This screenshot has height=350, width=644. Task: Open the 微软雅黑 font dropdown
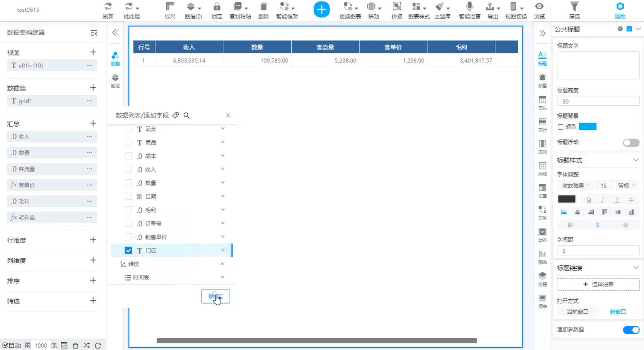coord(576,185)
